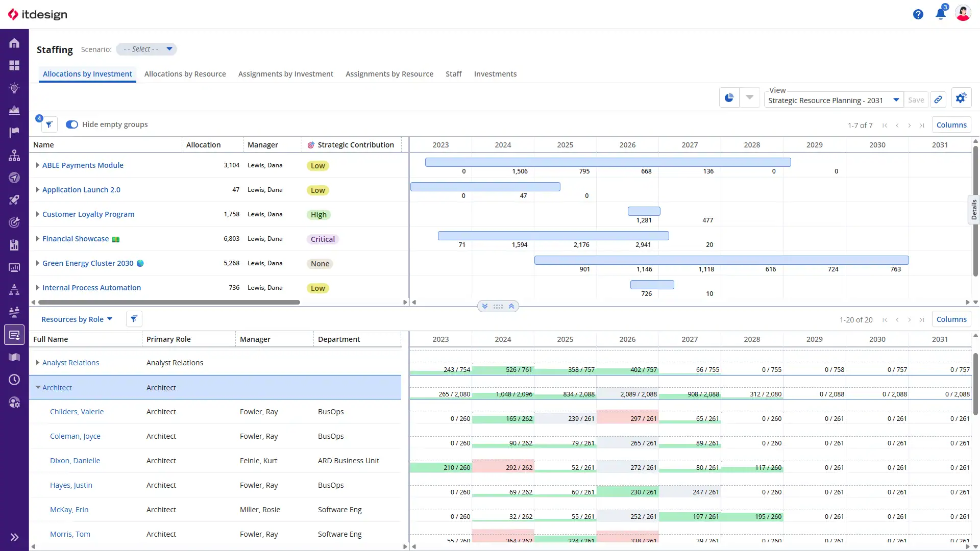Open the book icon in sidebar
Image resolution: width=980 pixels, height=551 pixels.
(x=14, y=357)
